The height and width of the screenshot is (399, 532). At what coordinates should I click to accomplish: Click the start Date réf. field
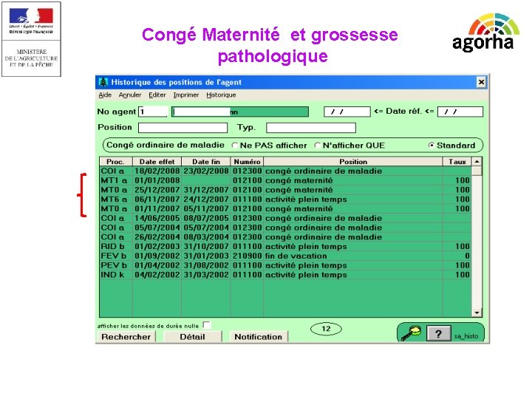click(347, 112)
